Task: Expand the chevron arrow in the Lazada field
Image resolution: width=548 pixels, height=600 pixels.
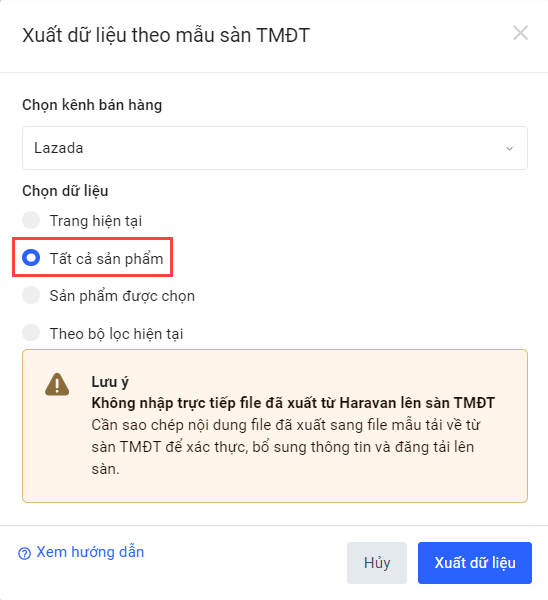Action: pos(509,148)
